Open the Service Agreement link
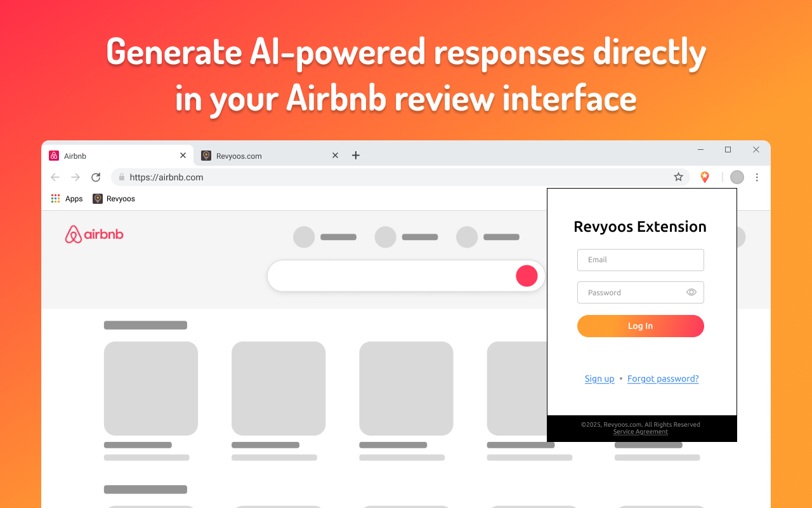 point(640,432)
